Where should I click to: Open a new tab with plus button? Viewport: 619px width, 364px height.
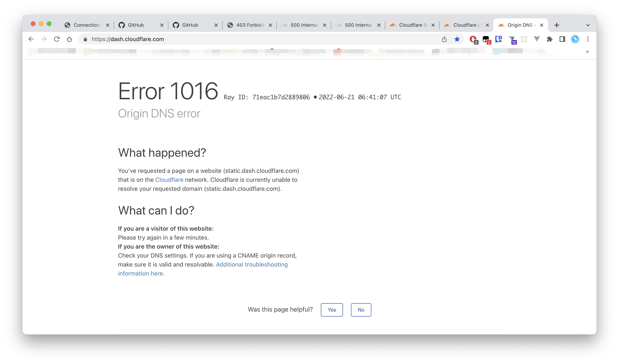point(557,25)
